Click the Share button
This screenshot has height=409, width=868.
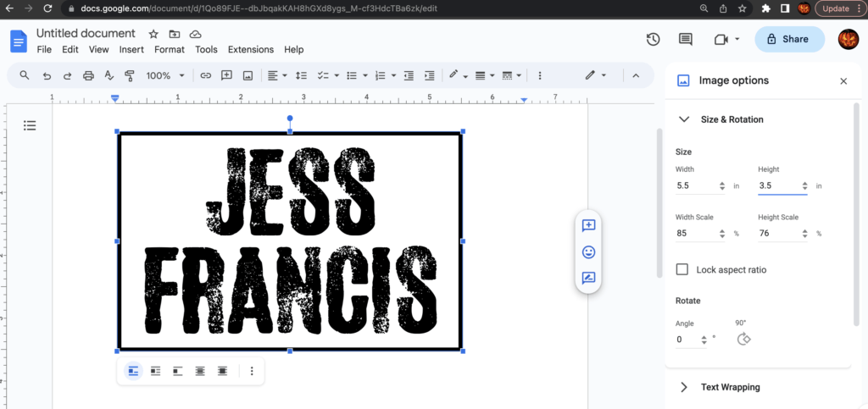[x=788, y=39]
